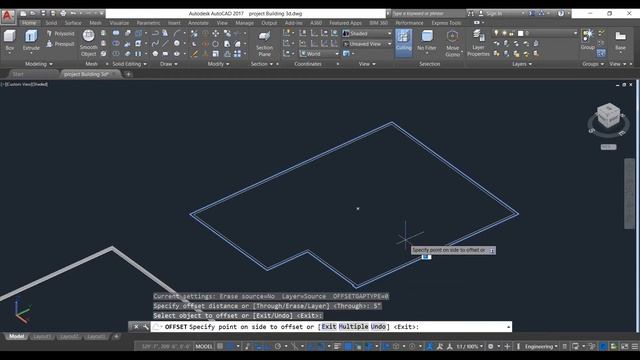Open the World UCS dropdown
Viewport: 640px width, 360px height.
pos(319,54)
